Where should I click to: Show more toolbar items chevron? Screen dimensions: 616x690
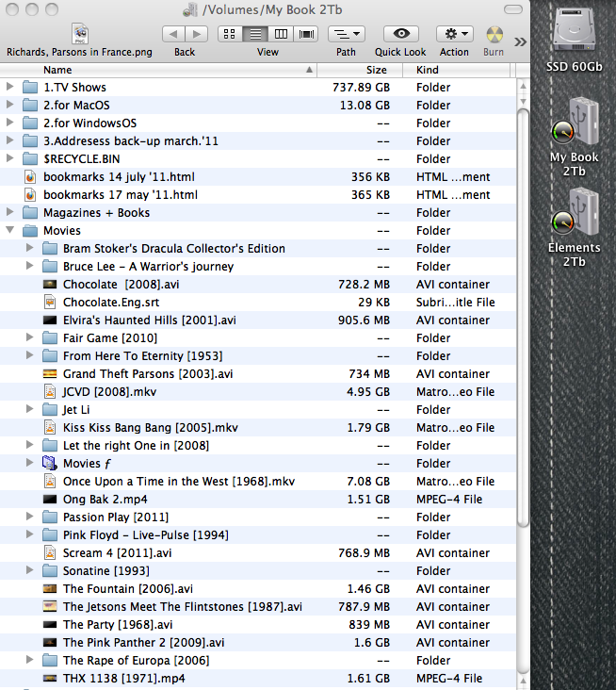coord(520,41)
